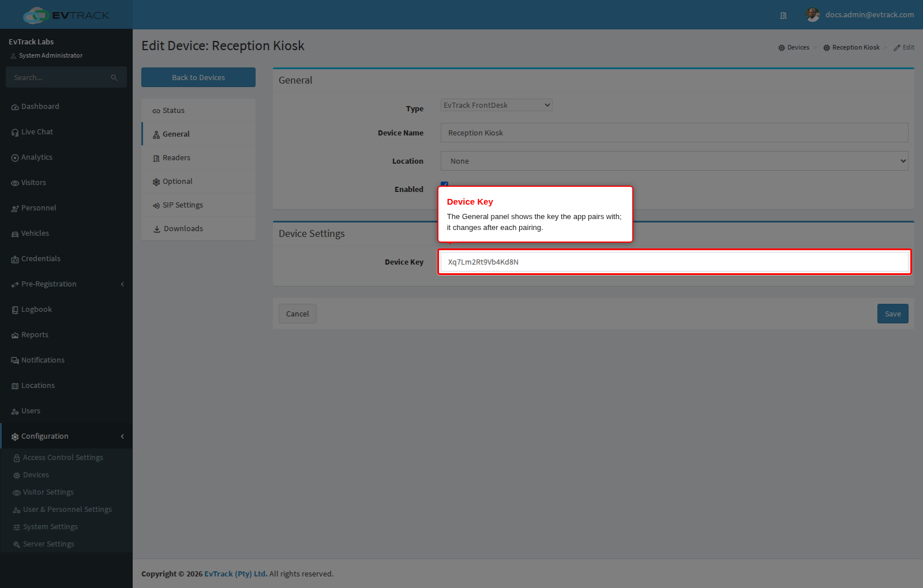This screenshot has height=588, width=923.
Task: Click the Save button
Action: (x=893, y=314)
